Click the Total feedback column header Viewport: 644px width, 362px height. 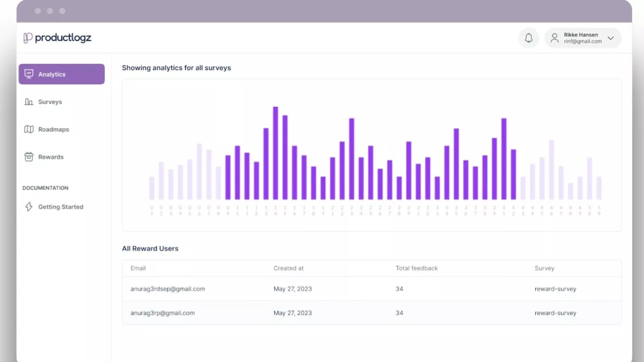click(416, 268)
